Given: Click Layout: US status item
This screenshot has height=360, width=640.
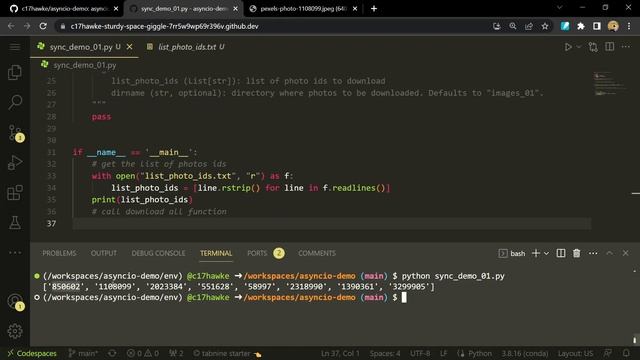Looking at the screenshot, I should pyautogui.click(x=575, y=353).
